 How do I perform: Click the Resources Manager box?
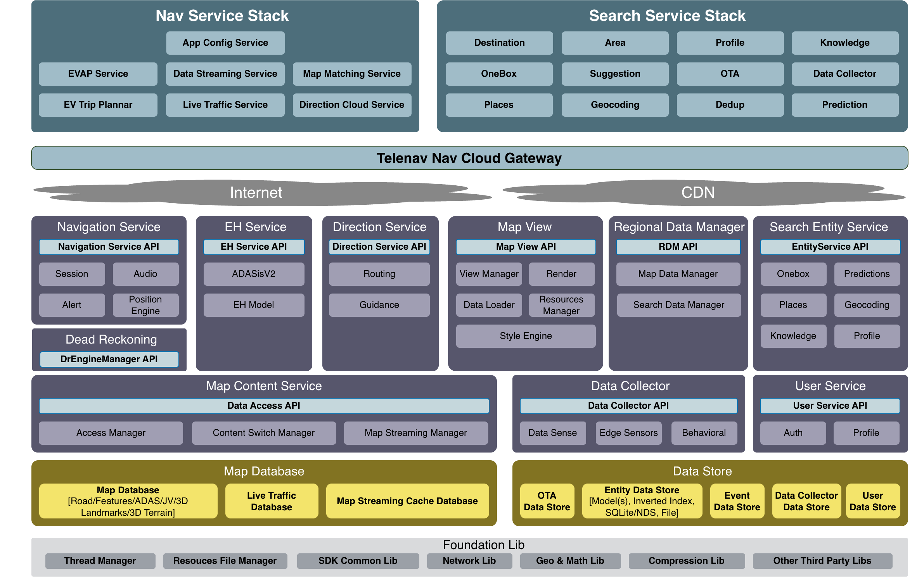(x=561, y=305)
